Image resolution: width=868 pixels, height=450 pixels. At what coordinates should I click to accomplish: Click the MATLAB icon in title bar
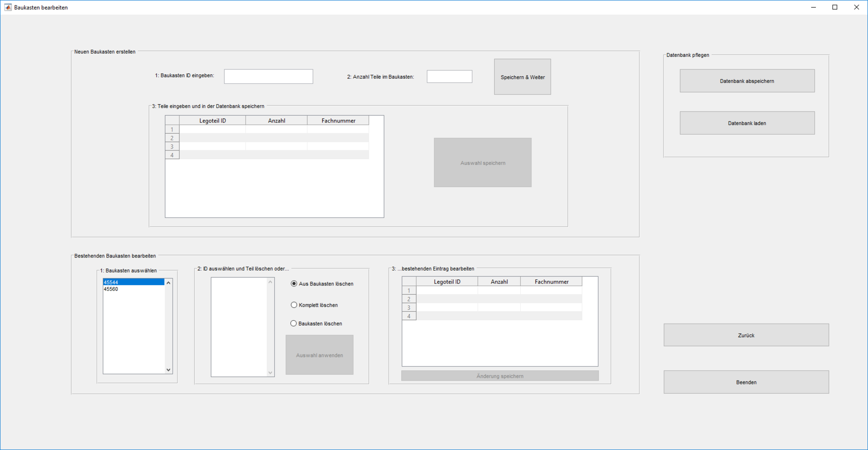point(8,7)
